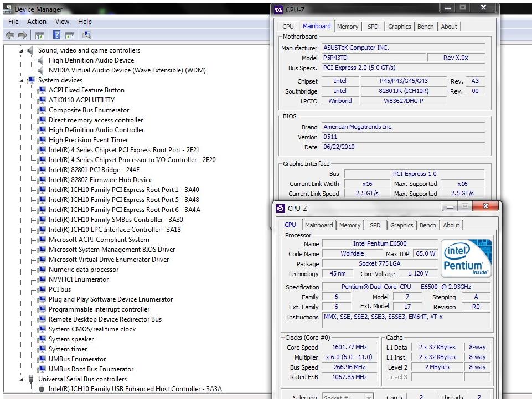The height and width of the screenshot is (399, 532).
Task: Click the icon next to UMBus Root Bus Enumerator
Action: (x=42, y=369)
